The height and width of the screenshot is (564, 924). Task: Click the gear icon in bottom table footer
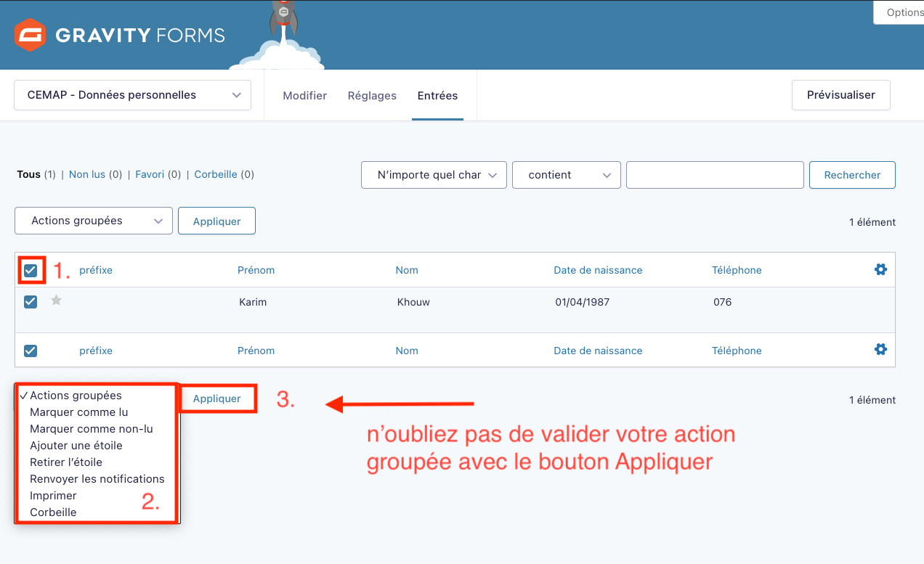pyautogui.click(x=880, y=349)
